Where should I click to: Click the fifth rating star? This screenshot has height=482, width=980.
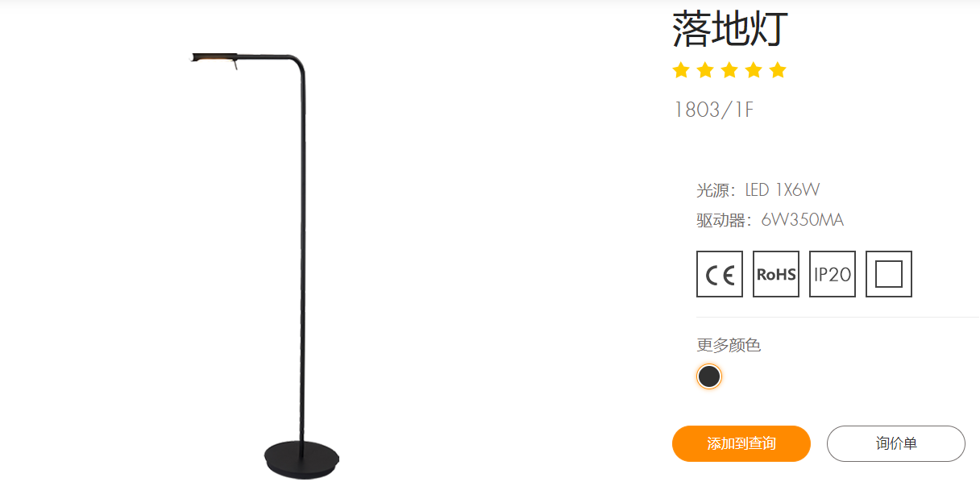pos(778,70)
